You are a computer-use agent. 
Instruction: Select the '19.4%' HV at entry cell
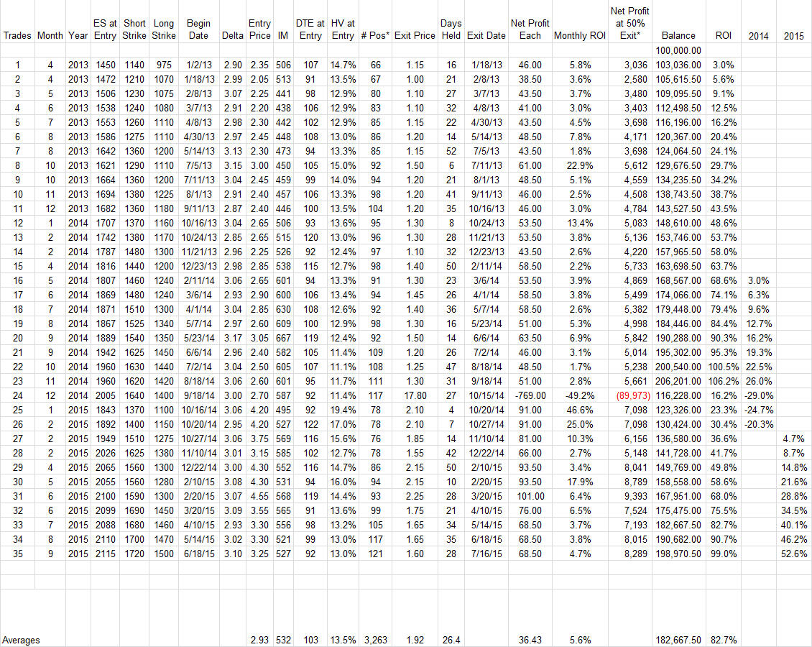point(343,410)
